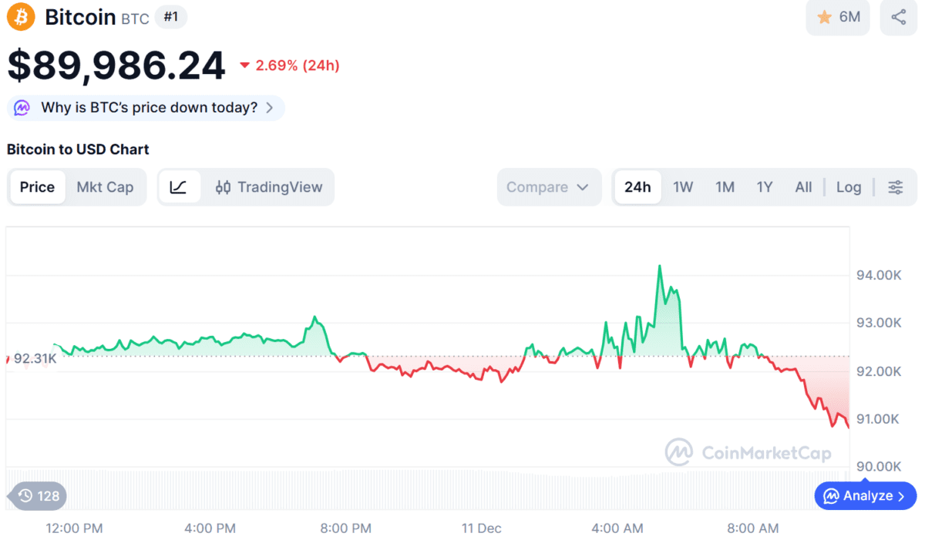Open the Compare dropdown
Screen dimensions: 925x560
coord(548,187)
